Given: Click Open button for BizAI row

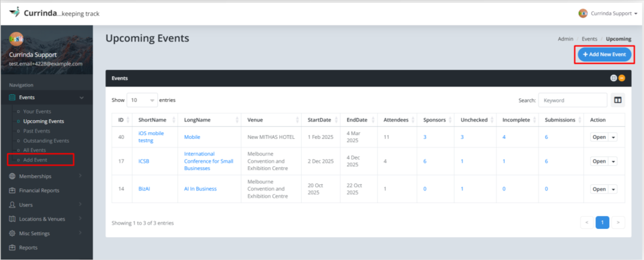Looking at the screenshot, I should 599,189.
